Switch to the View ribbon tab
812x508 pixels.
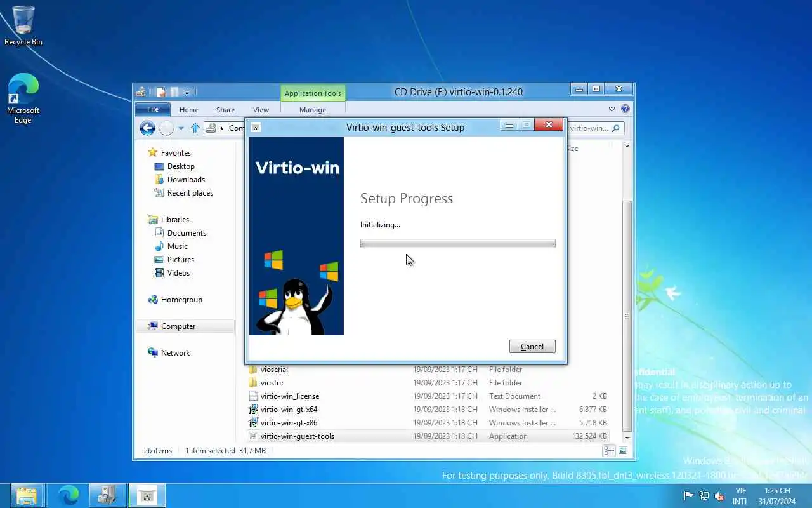coord(261,110)
